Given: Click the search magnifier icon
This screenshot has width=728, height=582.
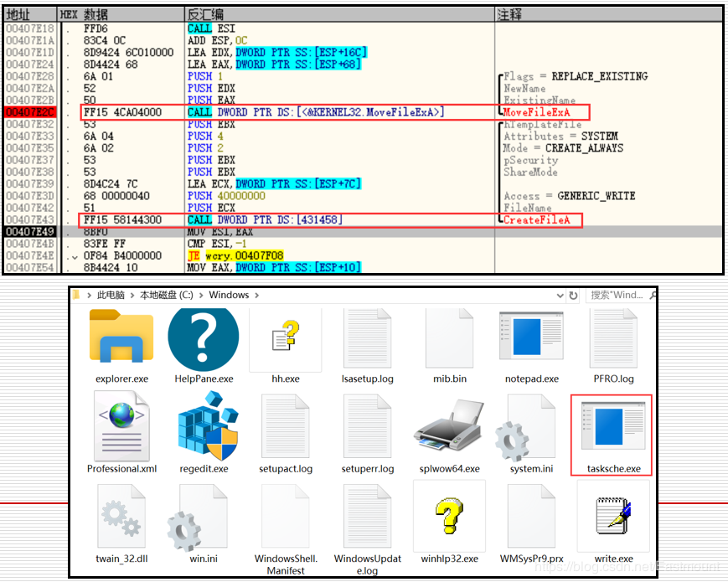Looking at the screenshot, I should [653, 295].
